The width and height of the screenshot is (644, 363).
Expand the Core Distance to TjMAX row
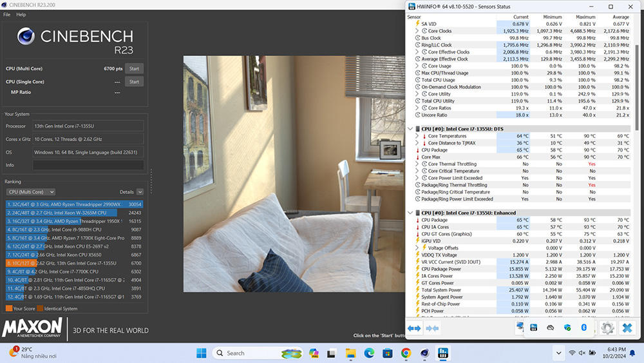[417, 143]
